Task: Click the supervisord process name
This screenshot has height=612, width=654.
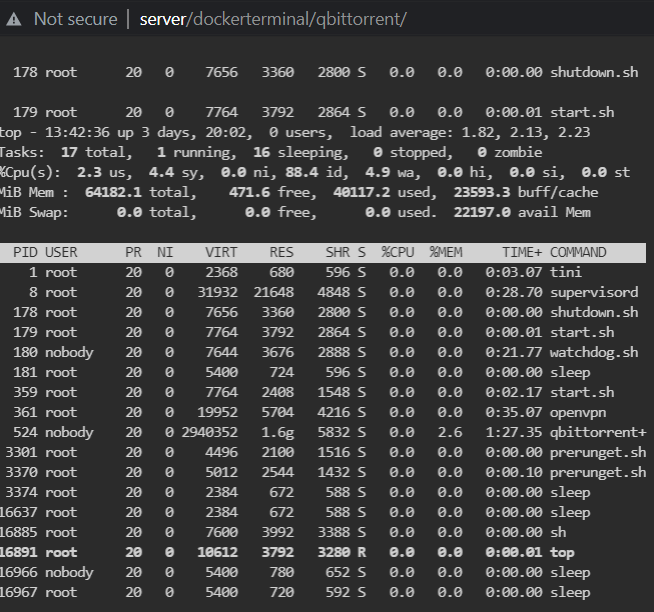Action: coord(594,292)
